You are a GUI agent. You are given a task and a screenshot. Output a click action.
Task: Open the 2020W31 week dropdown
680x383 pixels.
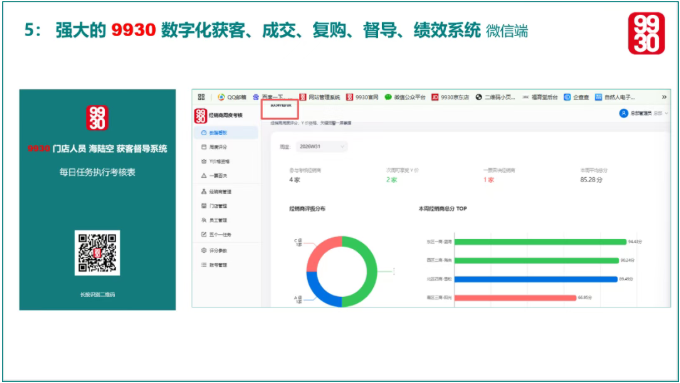pyautogui.click(x=321, y=147)
